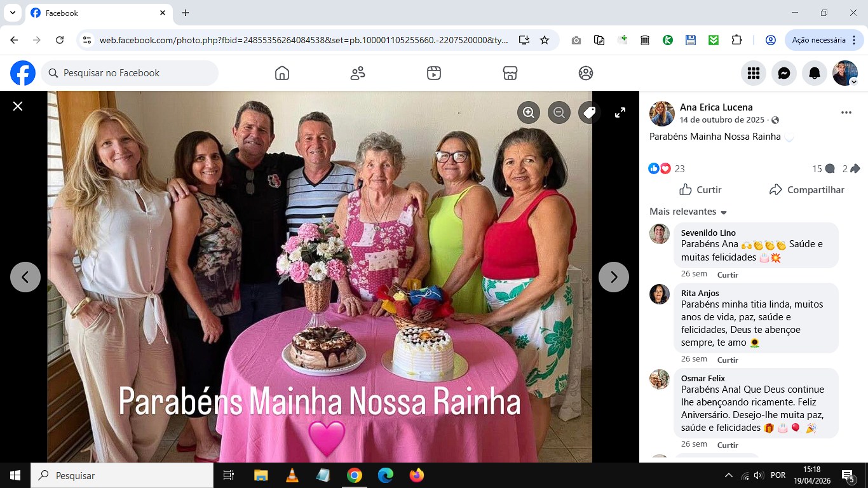Open the post options three-dot menu

click(846, 112)
